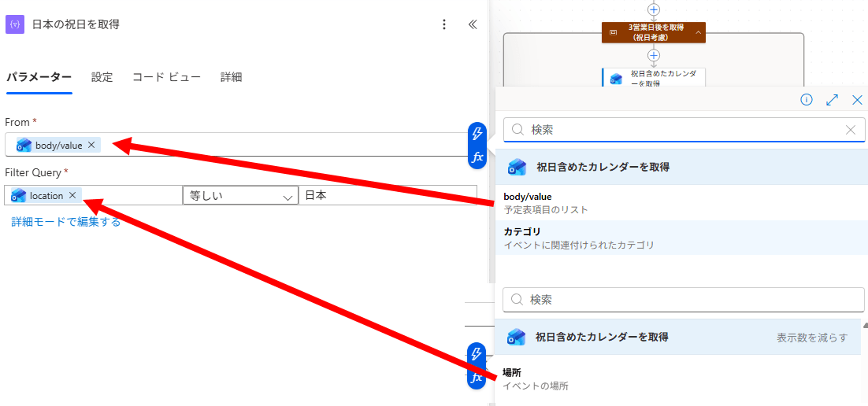
Task: Collapse the panel with double chevron icon
Action: (x=473, y=24)
